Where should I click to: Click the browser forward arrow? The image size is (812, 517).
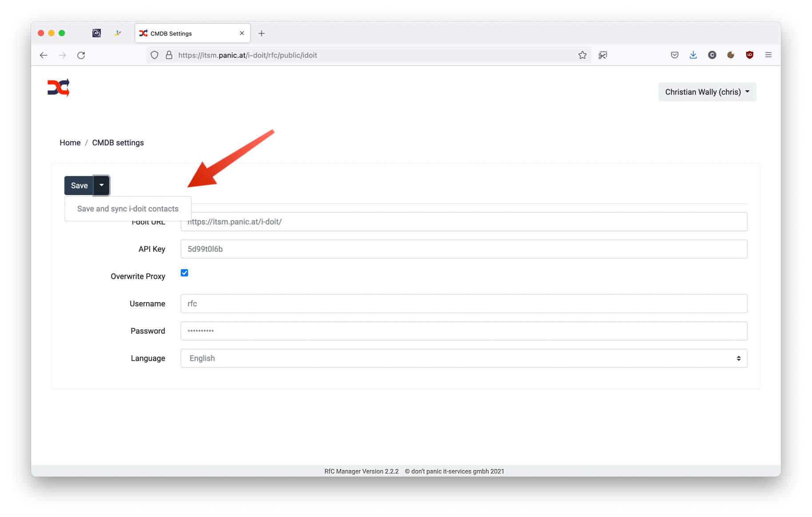click(x=62, y=55)
